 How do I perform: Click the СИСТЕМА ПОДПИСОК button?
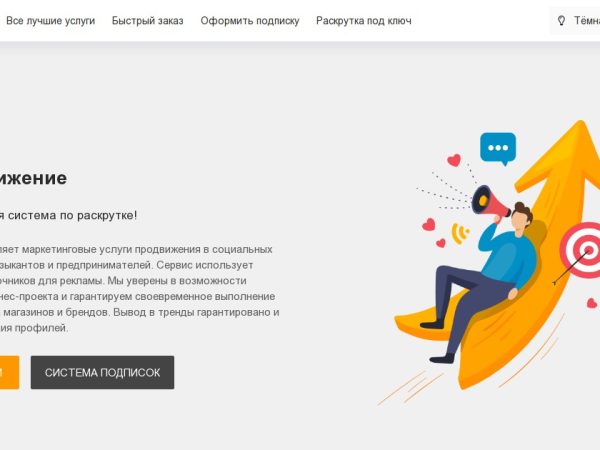pyautogui.click(x=102, y=372)
